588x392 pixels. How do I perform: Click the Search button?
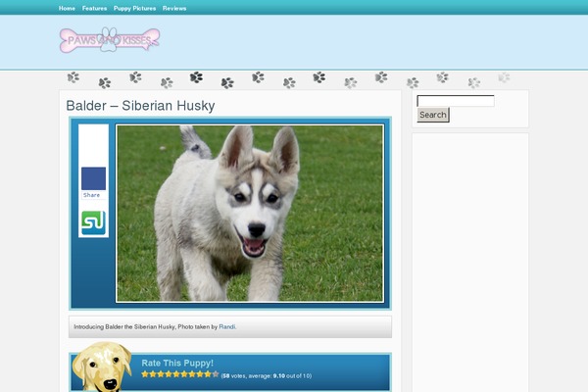point(433,115)
